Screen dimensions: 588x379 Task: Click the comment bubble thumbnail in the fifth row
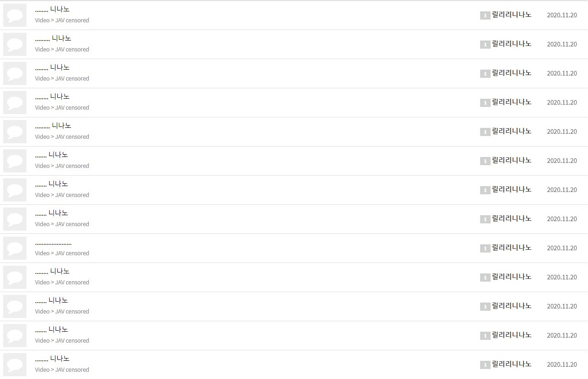[15, 131]
